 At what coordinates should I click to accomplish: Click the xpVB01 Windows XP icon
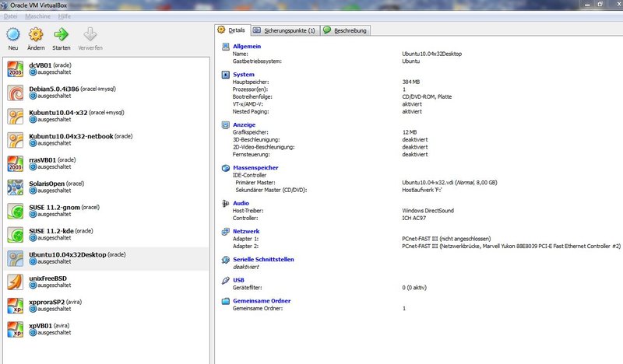pyautogui.click(x=16, y=330)
